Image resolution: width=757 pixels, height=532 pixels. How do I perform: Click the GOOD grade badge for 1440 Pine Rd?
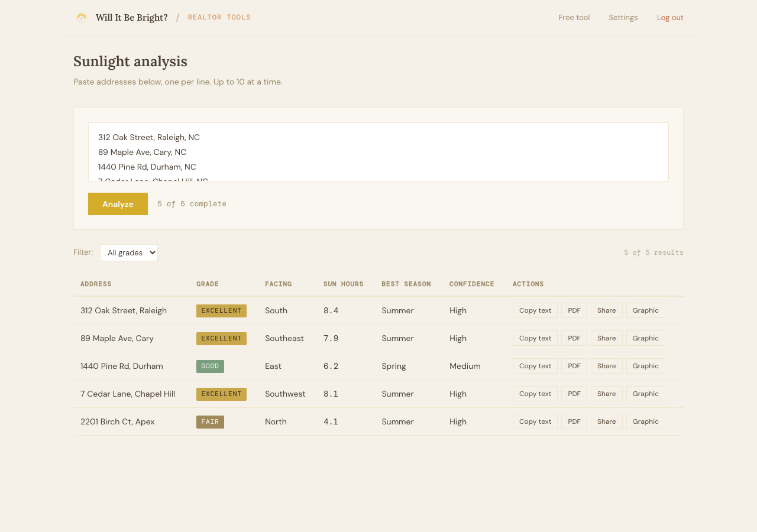pos(210,366)
